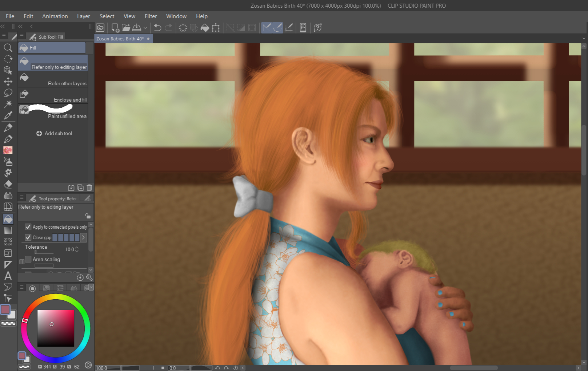This screenshot has width=588, height=371.
Task: Toggle Apply to connected pixels only checkbox
Action: tap(28, 227)
